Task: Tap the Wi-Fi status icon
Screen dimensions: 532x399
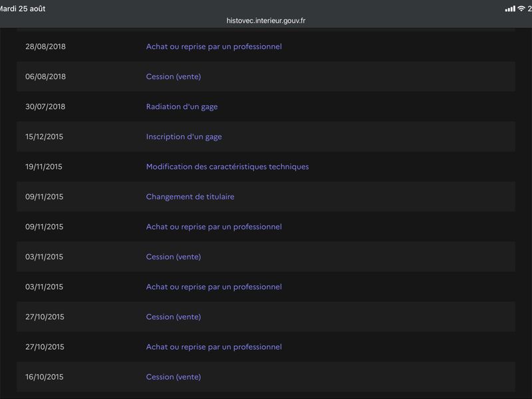Action: tap(521, 9)
